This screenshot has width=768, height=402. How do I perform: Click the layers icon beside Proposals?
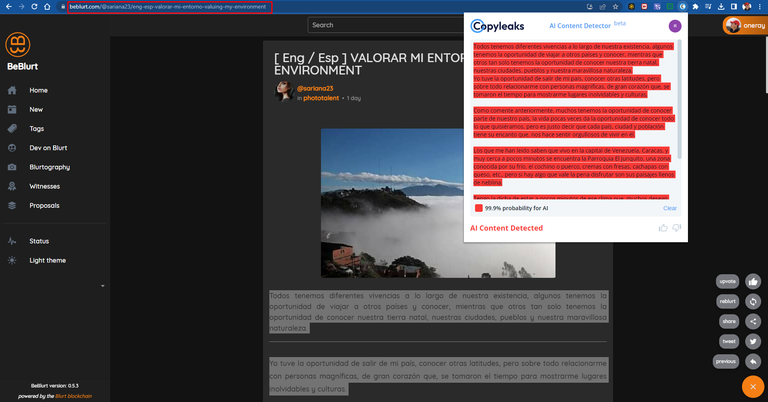click(x=12, y=205)
